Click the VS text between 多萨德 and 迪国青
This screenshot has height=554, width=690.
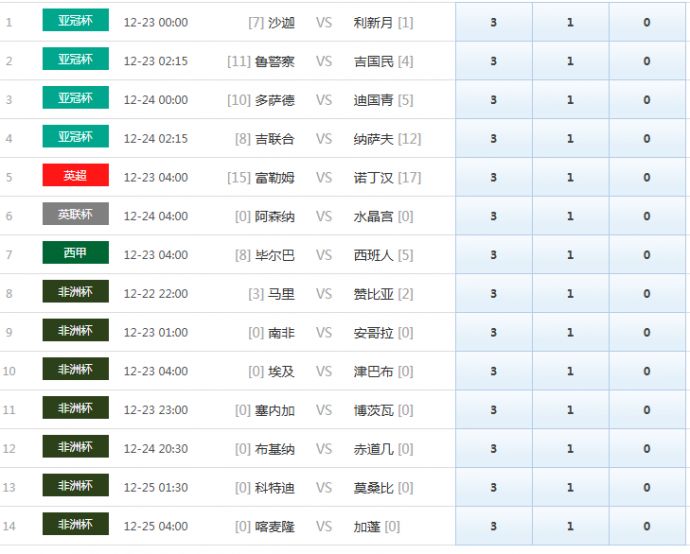coord(324,100)
